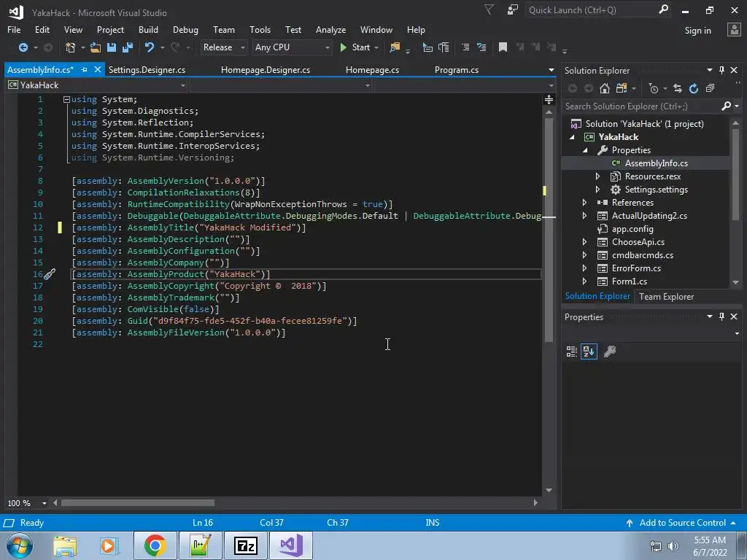Image resolution: width=747 pixels, height=560 pixels.
Task: Collapse the using directives block on line 1
Action: coord(66,99)
